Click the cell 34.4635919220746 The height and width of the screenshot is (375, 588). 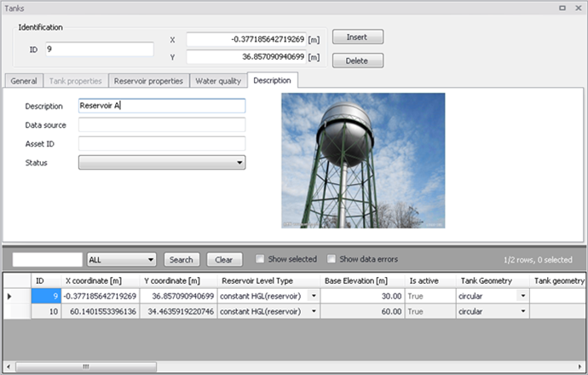(x=178, y=312)
